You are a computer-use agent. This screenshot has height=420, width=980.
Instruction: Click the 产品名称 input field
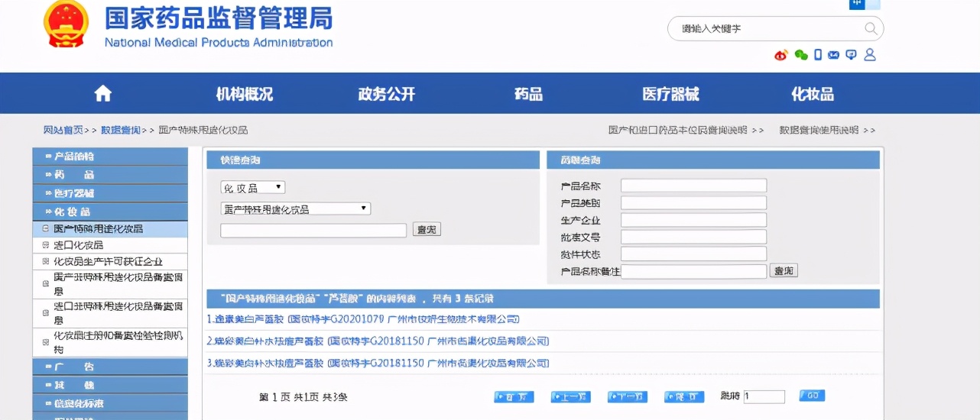[x=693, y=186]
